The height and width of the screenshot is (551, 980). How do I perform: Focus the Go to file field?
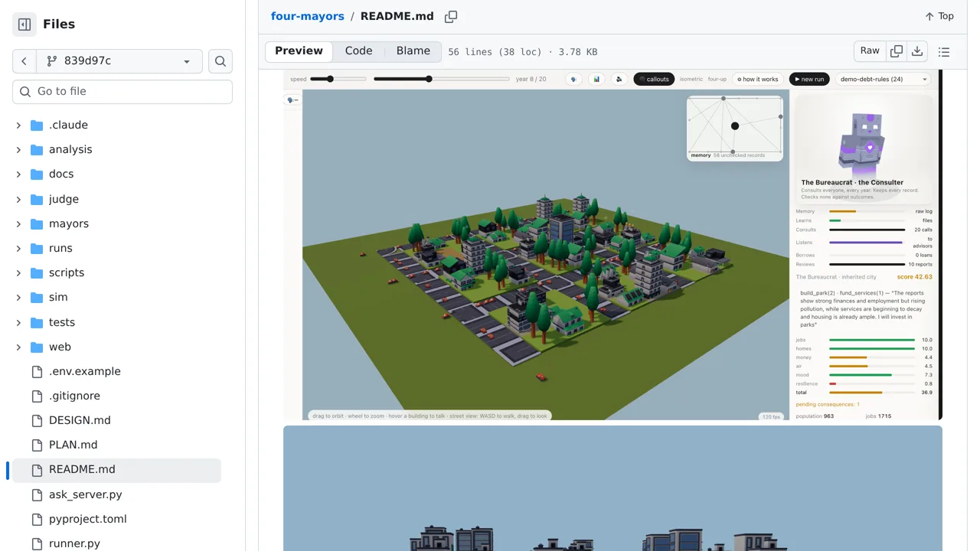coord(122,92)
